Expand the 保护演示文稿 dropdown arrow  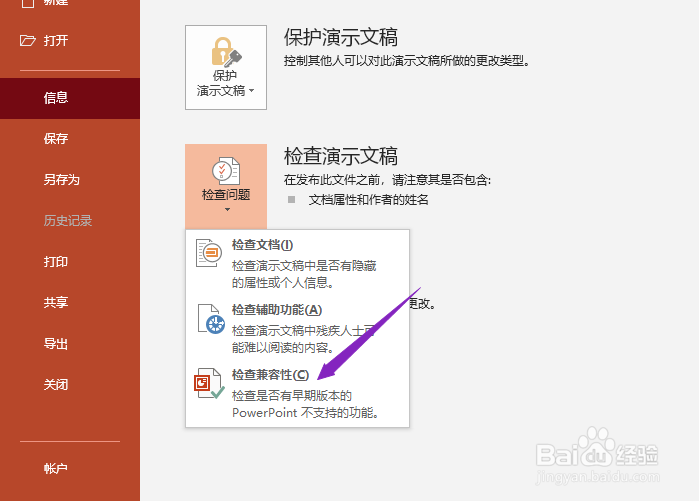click(252, 90)
